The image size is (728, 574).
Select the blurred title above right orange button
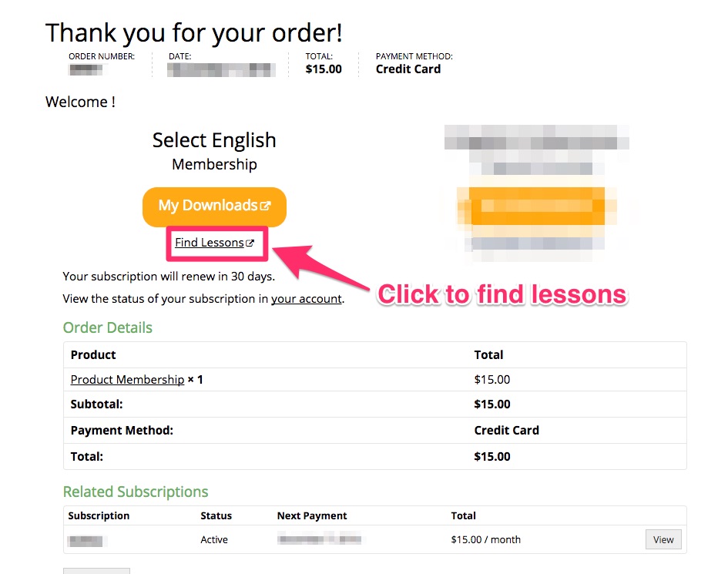537,143
